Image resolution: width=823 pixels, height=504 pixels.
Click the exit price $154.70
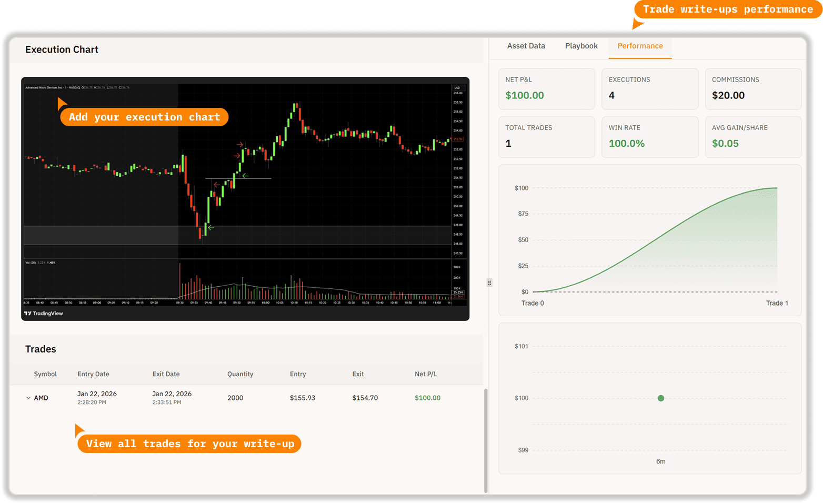click(x=365, y=398)
